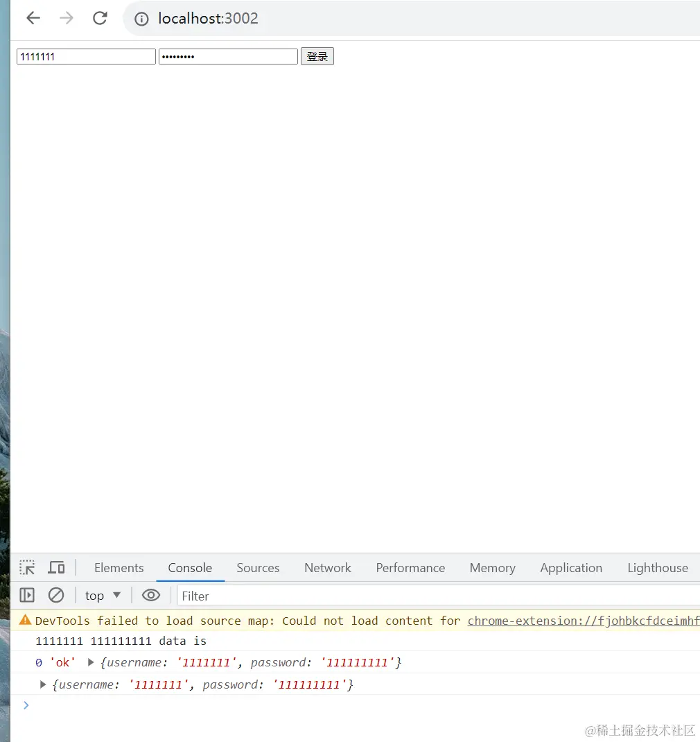
Task: View site information icon in address bar
Action: pos(141,19)
